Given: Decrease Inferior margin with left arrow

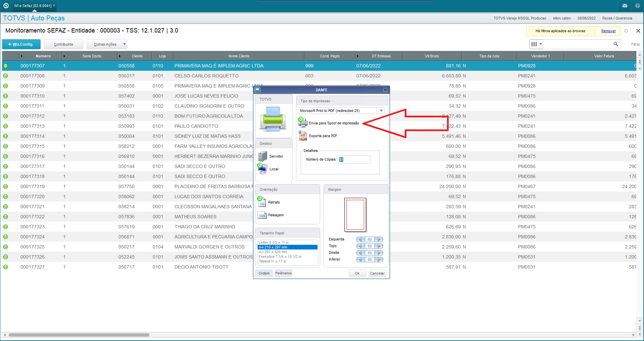Looking at the screenshot, I should click(361, 260).
